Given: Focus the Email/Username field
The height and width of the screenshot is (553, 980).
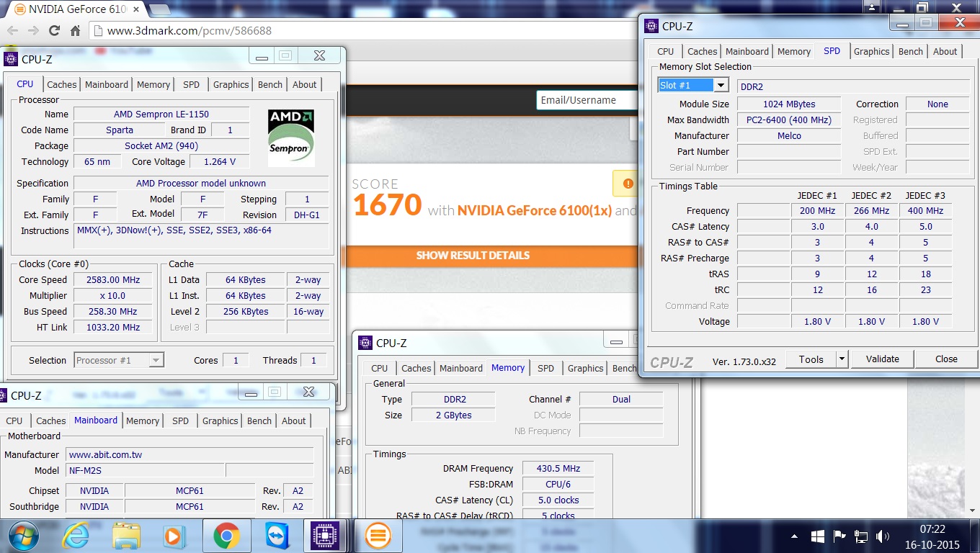Looking at the screenshot, I should (x=587, y=100).
